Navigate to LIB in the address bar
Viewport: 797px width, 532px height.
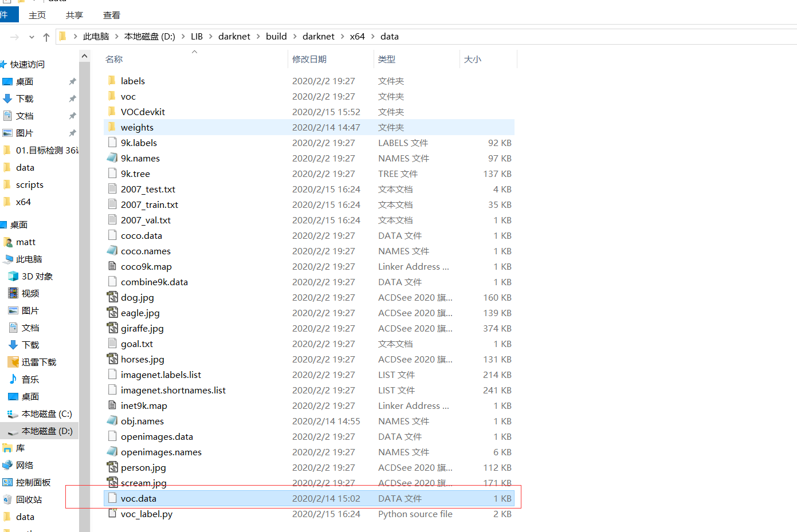tap(197, 36)
